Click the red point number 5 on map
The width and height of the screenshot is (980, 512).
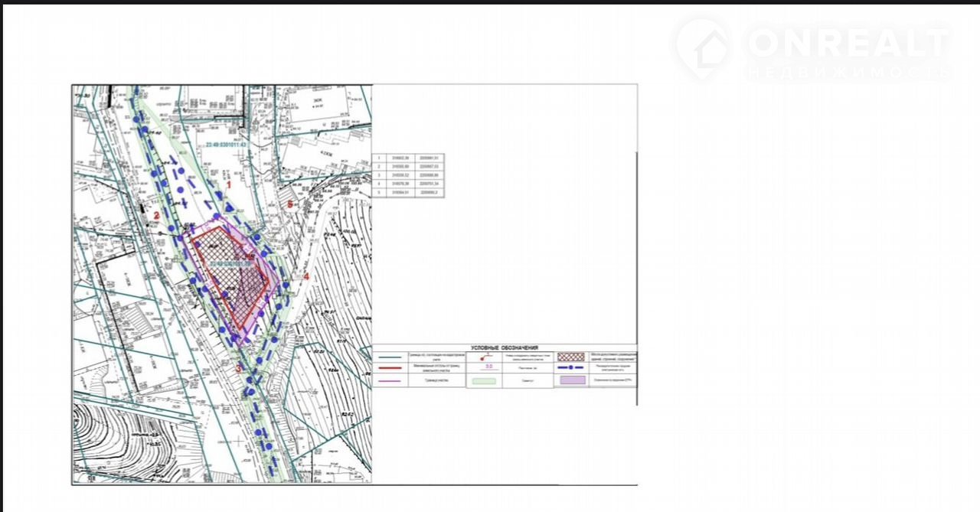(290, 204)
